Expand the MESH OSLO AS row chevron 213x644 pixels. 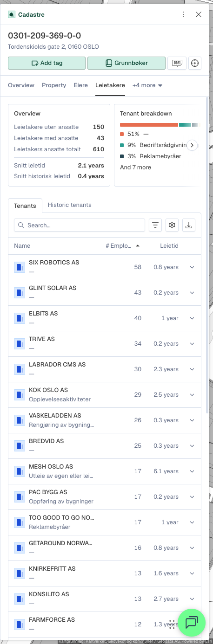192,471
